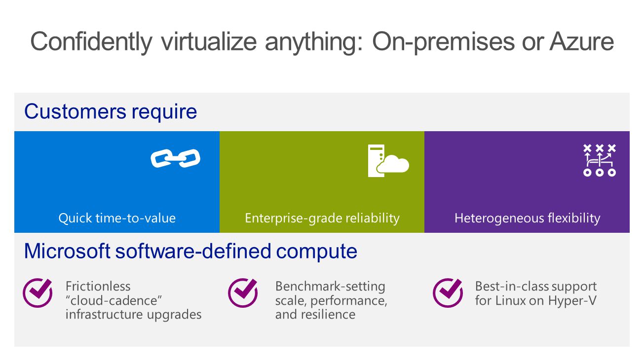Select the blue Quick time-to-value tile
The image size is (644, 362).
click(x=117, y=182)
